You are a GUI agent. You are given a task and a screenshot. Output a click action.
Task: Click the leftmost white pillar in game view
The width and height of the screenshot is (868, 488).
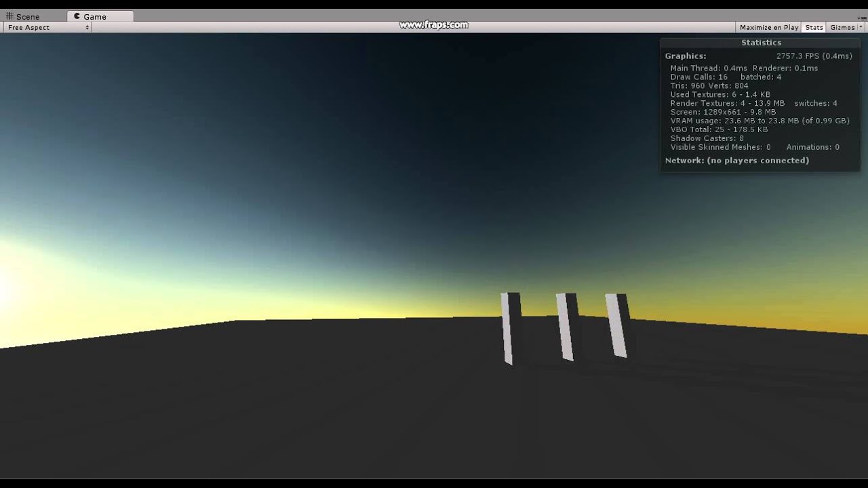click(x=507, y=329)
